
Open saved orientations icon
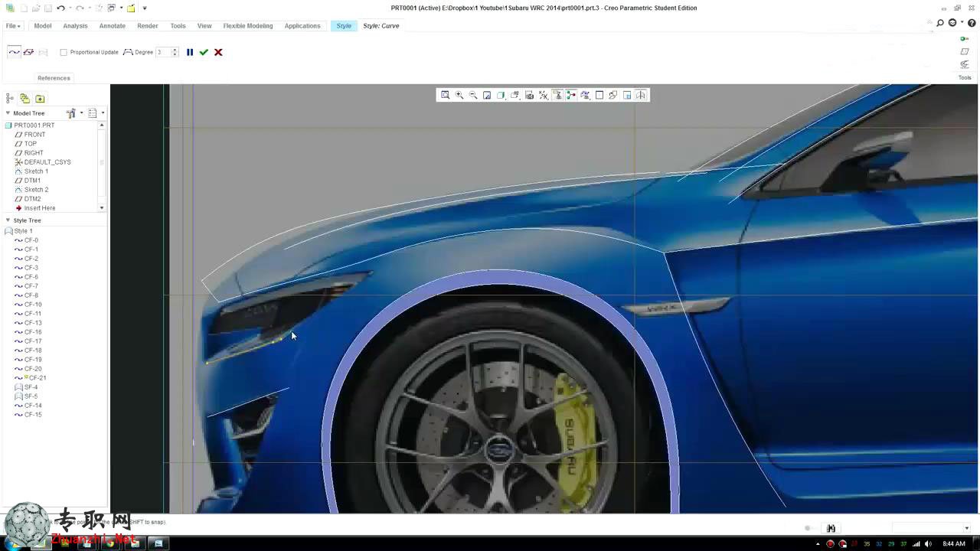515,95
